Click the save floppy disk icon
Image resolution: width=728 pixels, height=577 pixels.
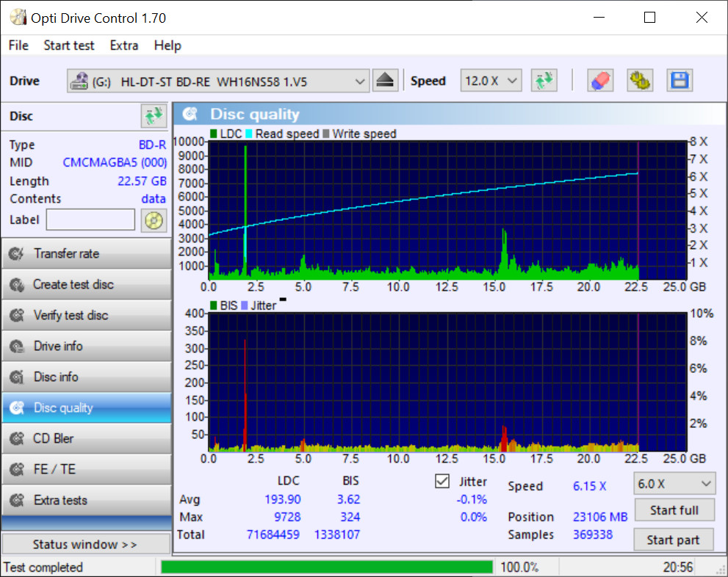click(x=680, y=81)
